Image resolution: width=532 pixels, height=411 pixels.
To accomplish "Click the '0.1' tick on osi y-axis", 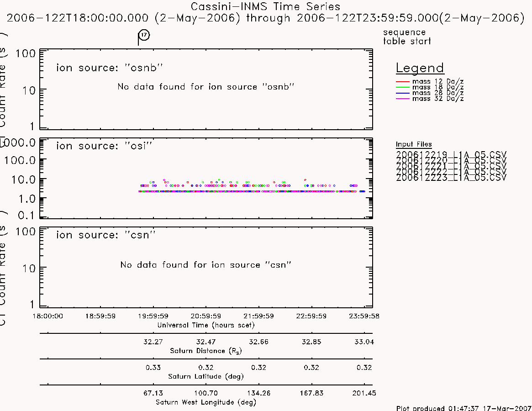I will (x=26, y=215).
